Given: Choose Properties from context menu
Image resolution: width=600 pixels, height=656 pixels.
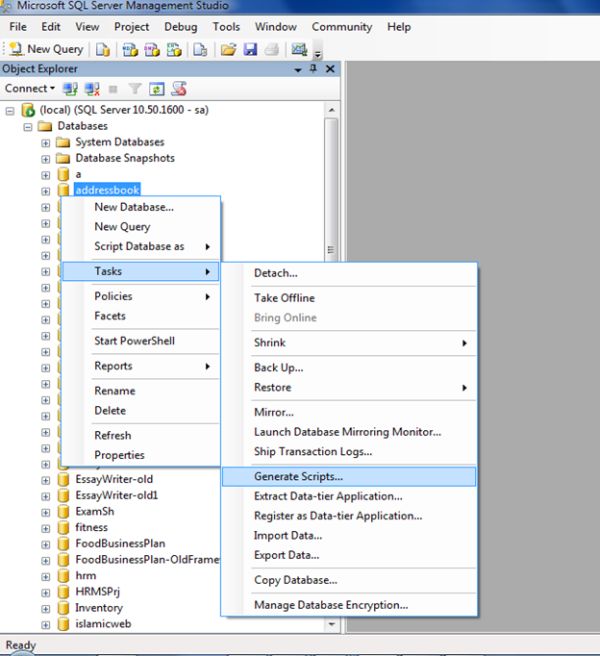Looking at the screenshot, I should click(140, 455).
